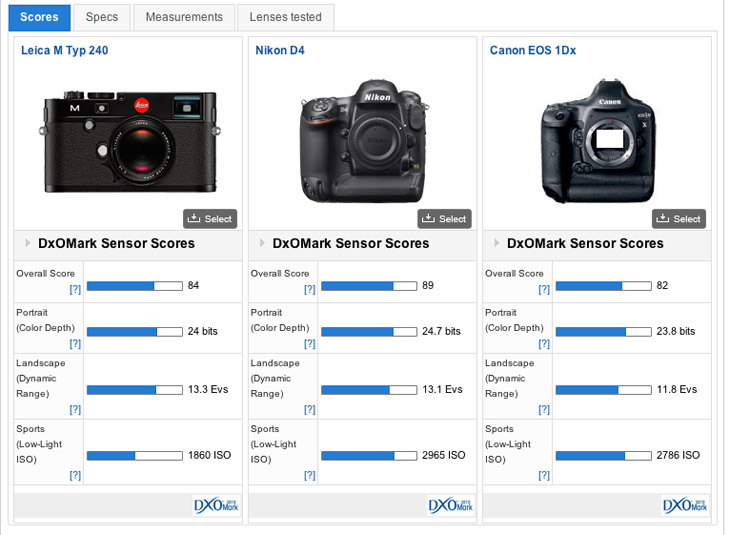
Task: Open Portrait Color Depth help [?] for Canon 1Dx
Action: click(544, 344)
